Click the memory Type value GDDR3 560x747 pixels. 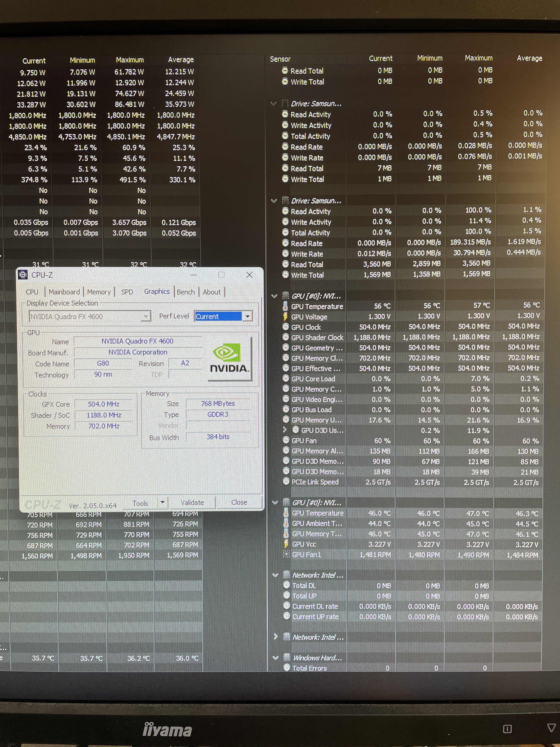click(x=218, y=414)
